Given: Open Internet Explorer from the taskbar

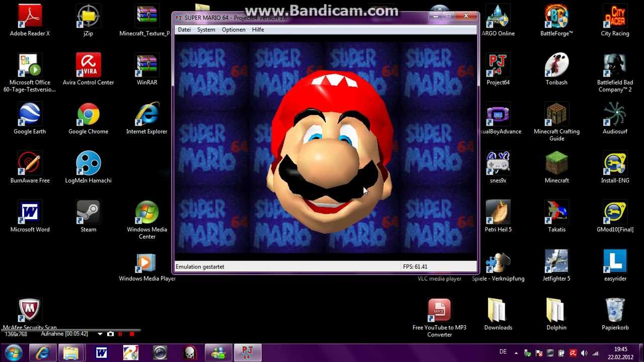Looking at the screenshot, I should coord(42,353).
